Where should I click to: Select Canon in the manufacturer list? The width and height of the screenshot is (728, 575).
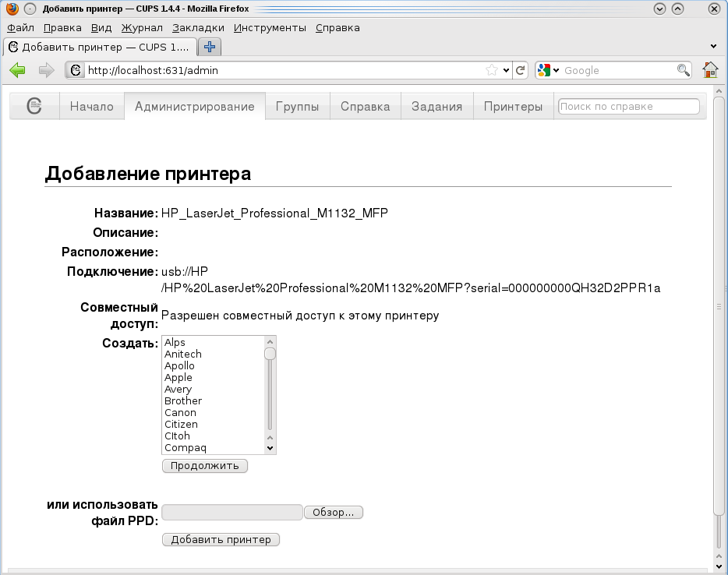point(214,413)
